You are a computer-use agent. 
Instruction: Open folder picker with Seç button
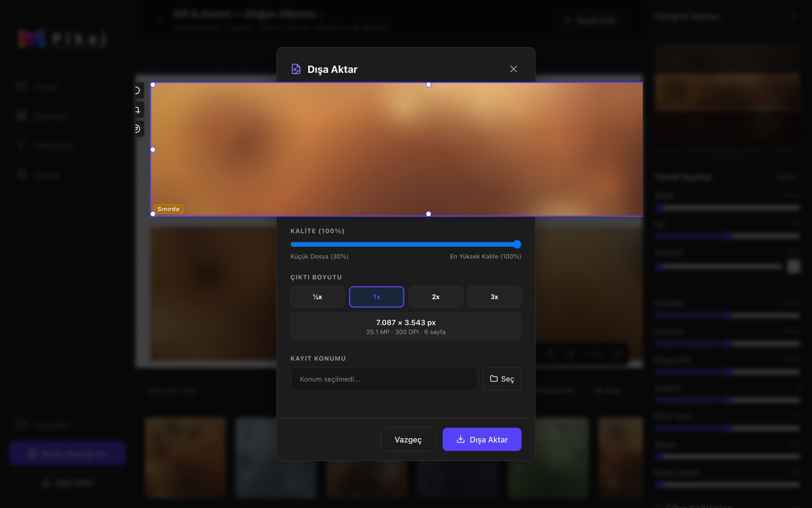point(502,379)
